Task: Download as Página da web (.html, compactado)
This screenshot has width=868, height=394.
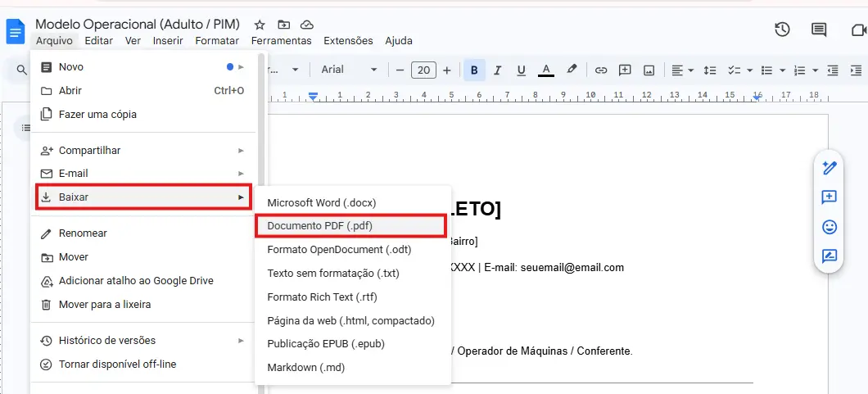Action: (353, 321)
